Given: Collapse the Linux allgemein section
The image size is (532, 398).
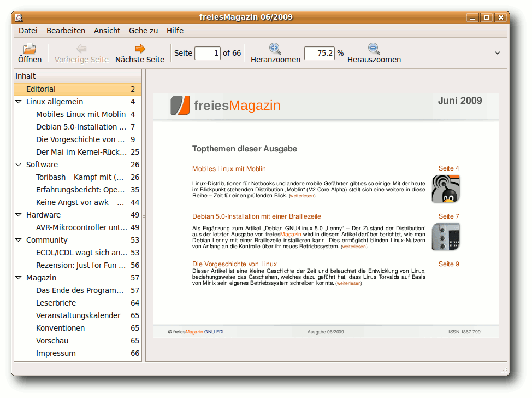Looking at the screenshot, I should 19,102.
